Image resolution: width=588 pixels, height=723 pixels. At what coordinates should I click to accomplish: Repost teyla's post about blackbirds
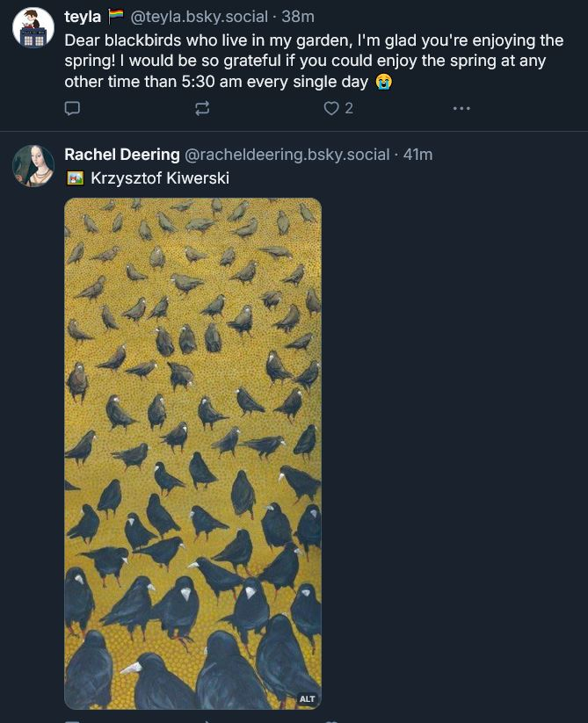click(x=202, y=108)
